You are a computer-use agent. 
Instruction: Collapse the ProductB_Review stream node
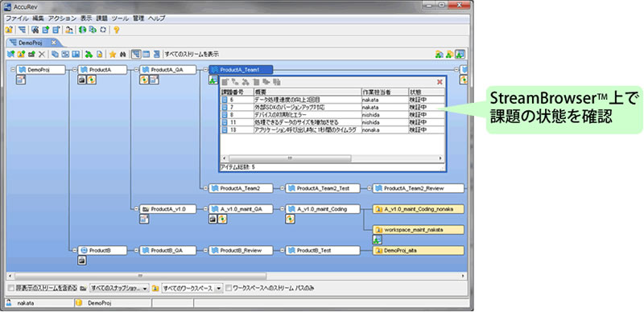coord(205,250)
